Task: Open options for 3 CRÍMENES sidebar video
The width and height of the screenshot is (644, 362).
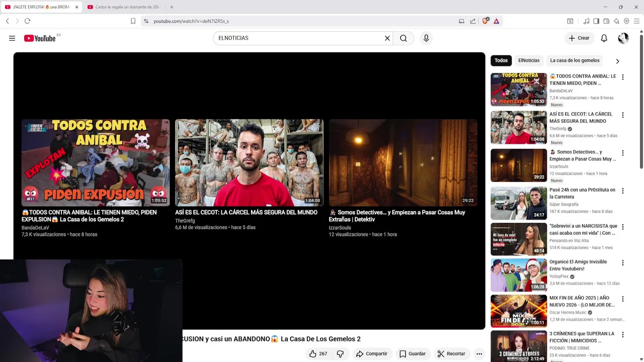Action: click(623, 335)
